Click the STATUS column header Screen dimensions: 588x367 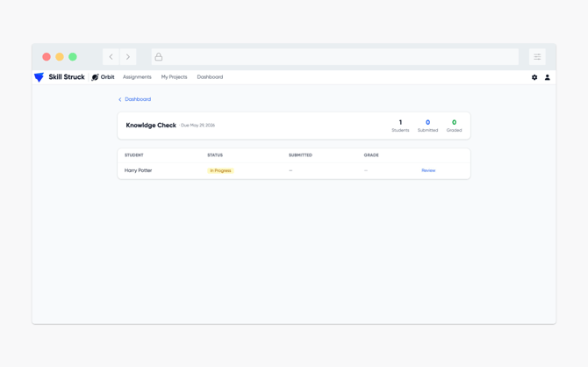(x=215, y=155)
